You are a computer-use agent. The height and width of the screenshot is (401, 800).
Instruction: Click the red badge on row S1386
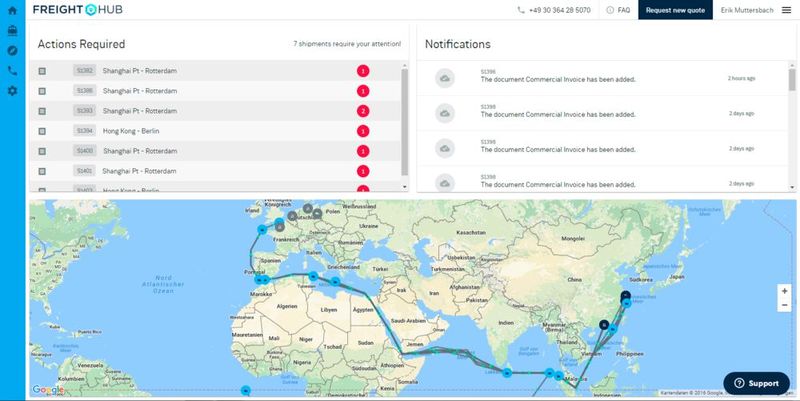point(363,91)
